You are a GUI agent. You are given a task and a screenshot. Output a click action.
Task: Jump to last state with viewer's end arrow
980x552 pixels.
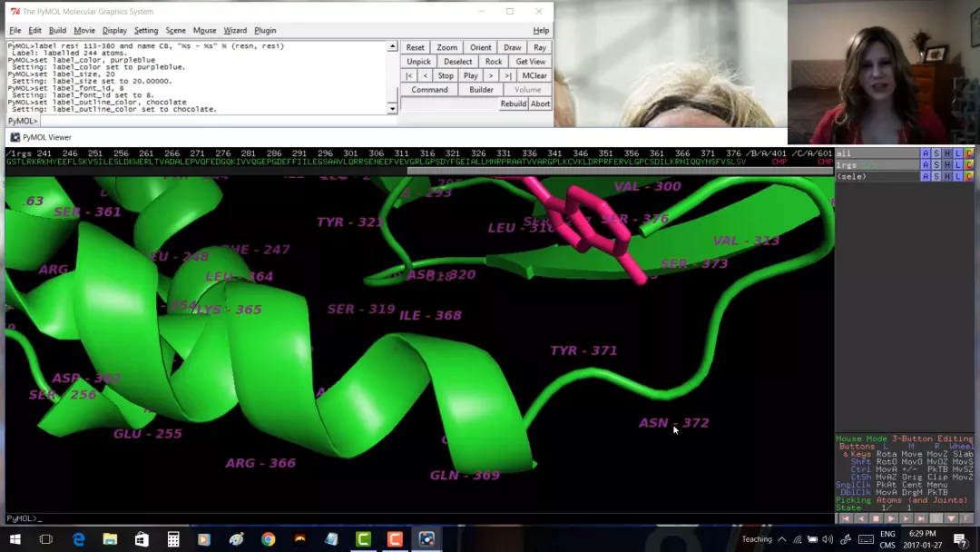click(x=921, y=518)
